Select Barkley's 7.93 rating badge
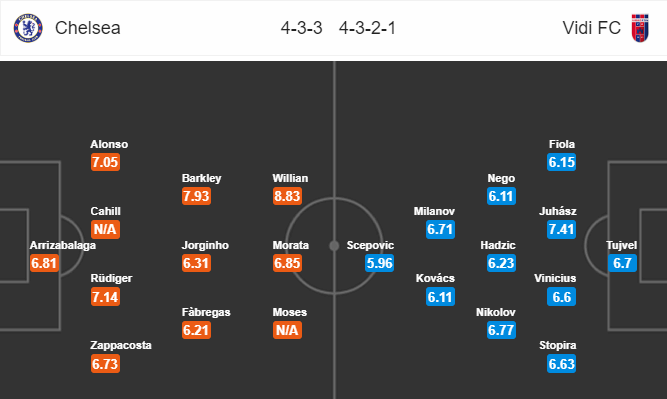667x399 pixels. [197, 196]
